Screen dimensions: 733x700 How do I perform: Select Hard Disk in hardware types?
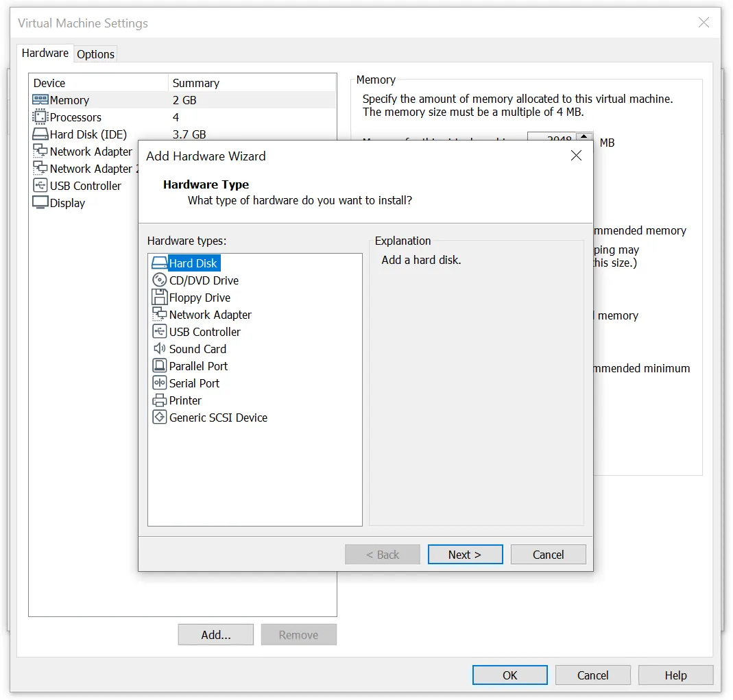[193, 263]
